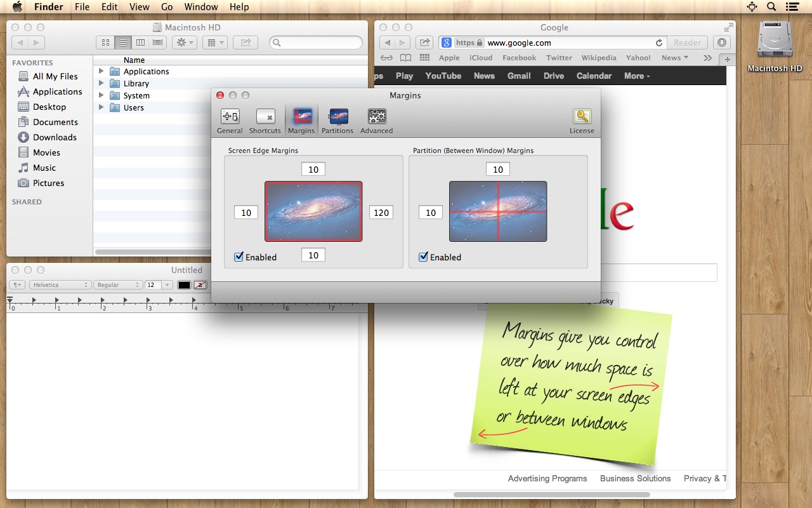This screenshot has width=812, height=508.
Task: Open the Go menu
Action: (167, 7)
